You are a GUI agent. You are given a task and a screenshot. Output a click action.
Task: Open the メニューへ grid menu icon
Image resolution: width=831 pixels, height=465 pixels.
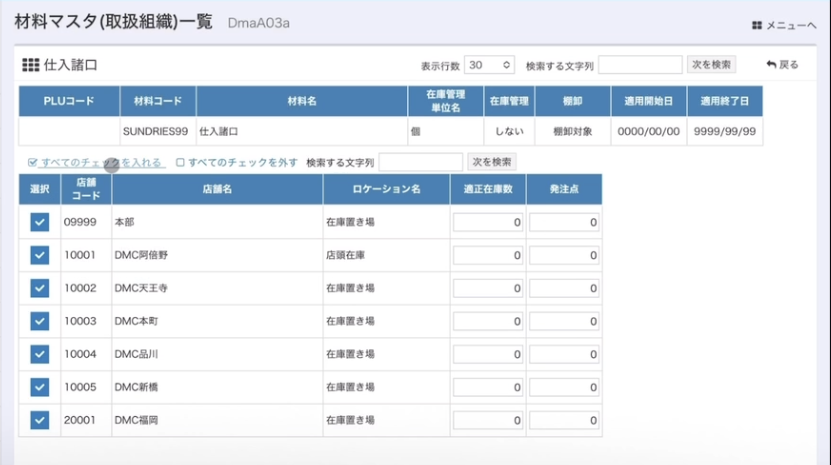[757, 25]
